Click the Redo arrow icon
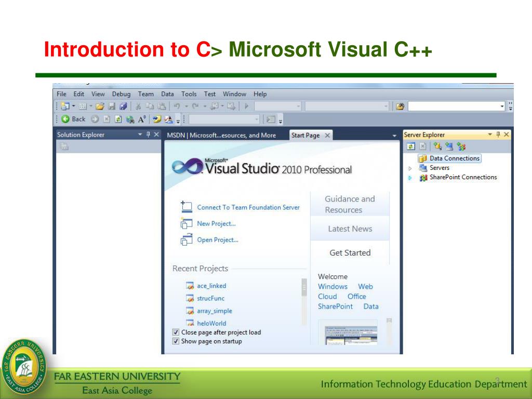 point(195,106)
